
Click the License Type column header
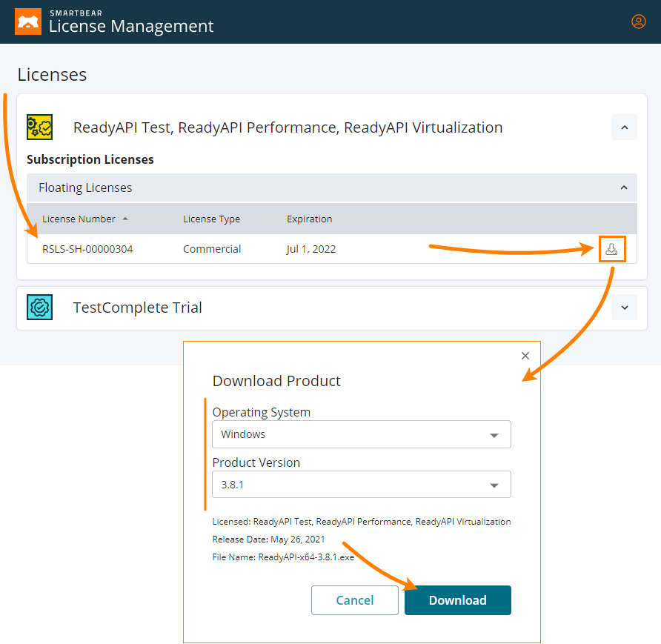coord(211,219)
